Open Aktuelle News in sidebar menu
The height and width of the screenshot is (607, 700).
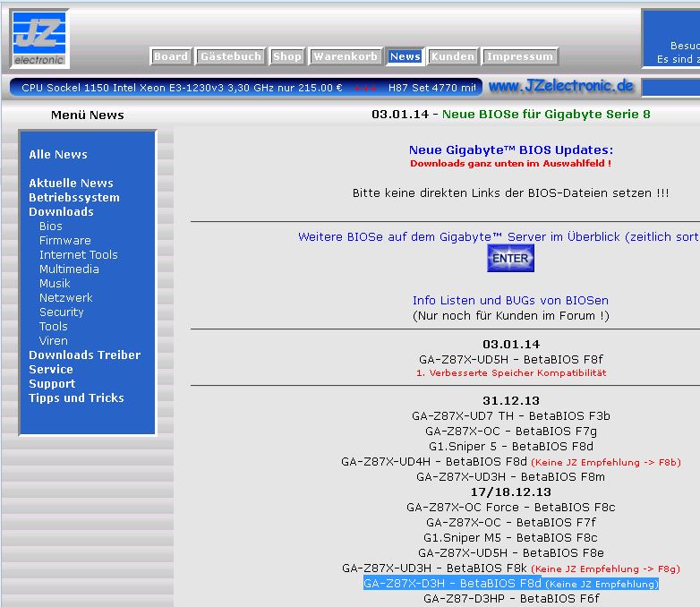click(71, 184)
